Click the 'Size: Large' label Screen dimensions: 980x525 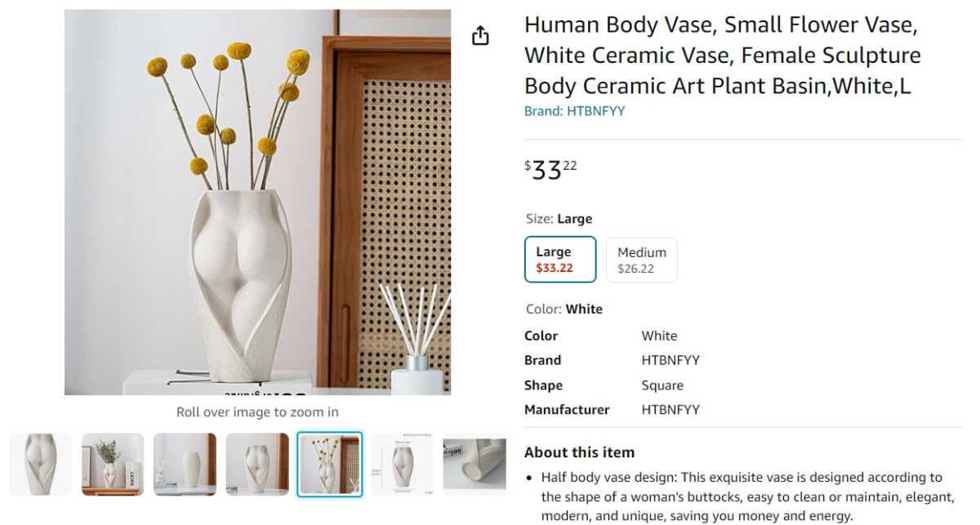559,219
